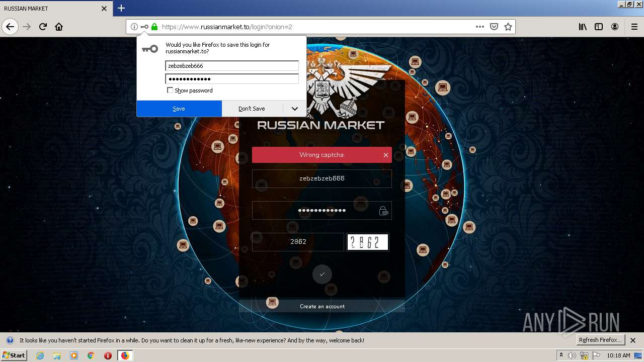This screenshot has height=362, width=644.
Task: Click the captcha code input field
Action: (x=298, y=242)
